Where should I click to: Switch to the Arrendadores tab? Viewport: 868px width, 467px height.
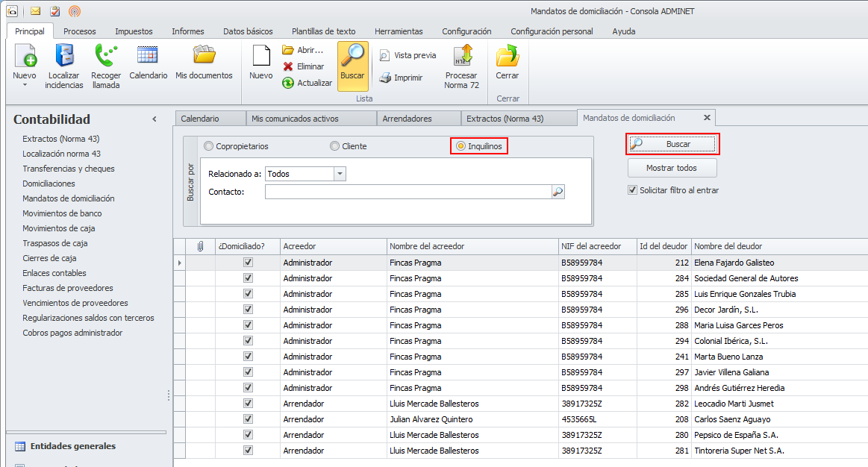pyautogui.click(x=407, y=119)
